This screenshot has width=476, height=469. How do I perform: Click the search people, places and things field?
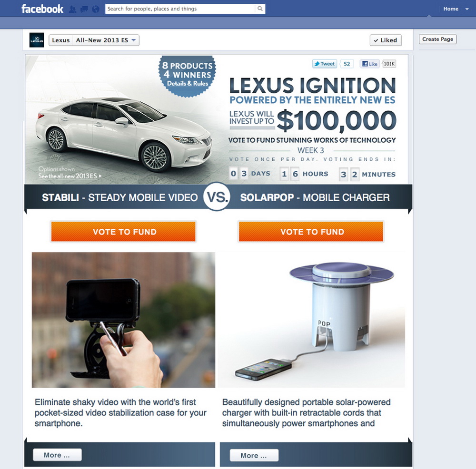pos(180,9)
